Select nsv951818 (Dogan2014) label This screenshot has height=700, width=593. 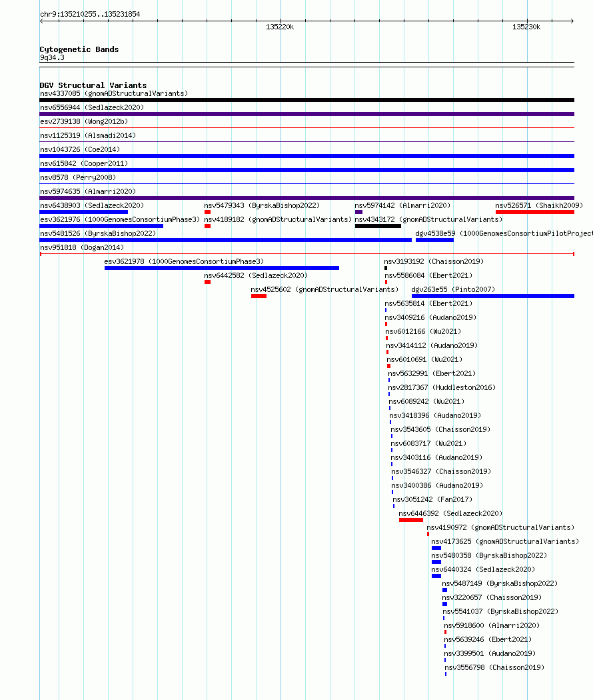tap(82, 247)
